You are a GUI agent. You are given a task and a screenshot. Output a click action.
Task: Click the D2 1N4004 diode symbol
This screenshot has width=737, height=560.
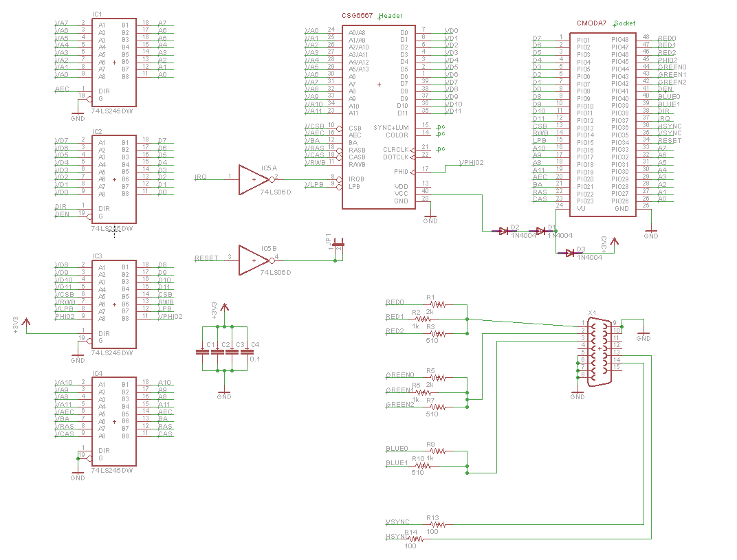[504, 231]
